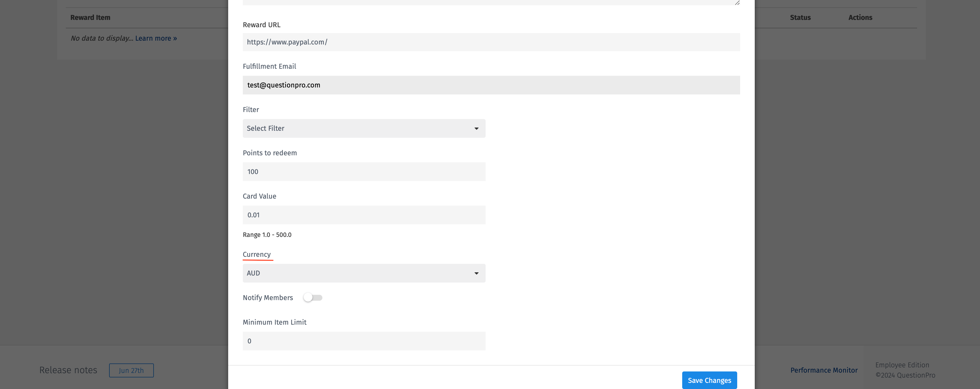
Task: Click the underlined Currency label
Action: point(257,254)
